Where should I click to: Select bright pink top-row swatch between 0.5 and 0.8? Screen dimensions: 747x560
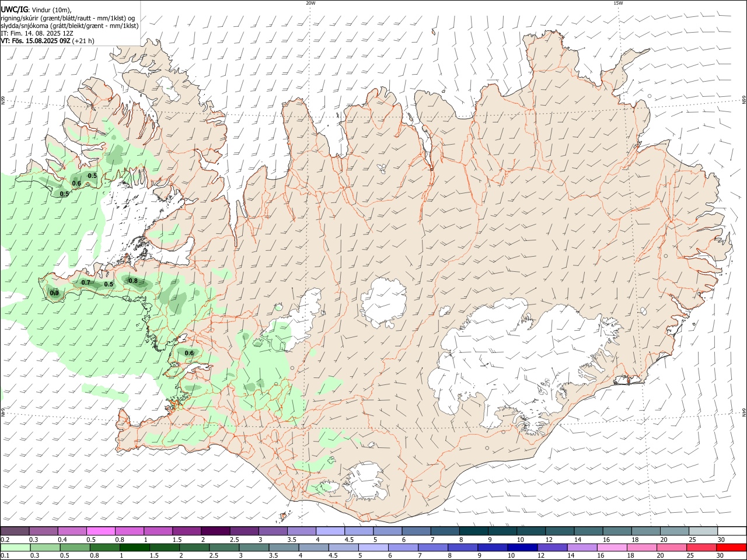[100, 531]
